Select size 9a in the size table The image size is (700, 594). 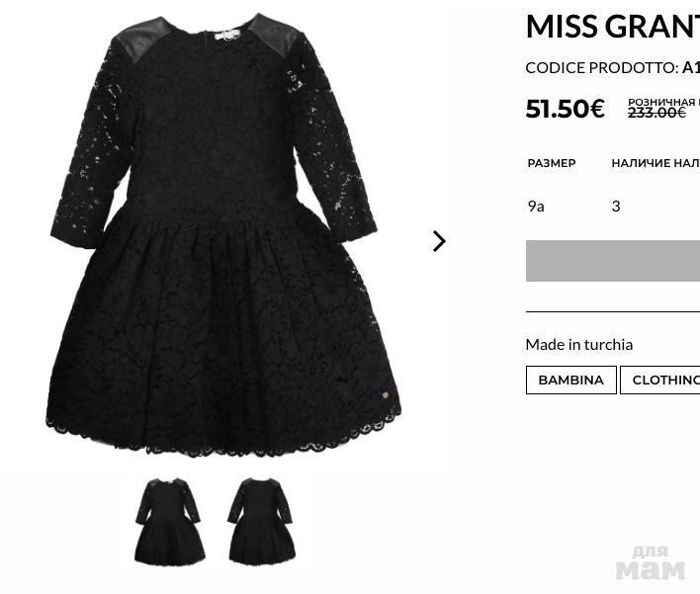tap(536, 207)
